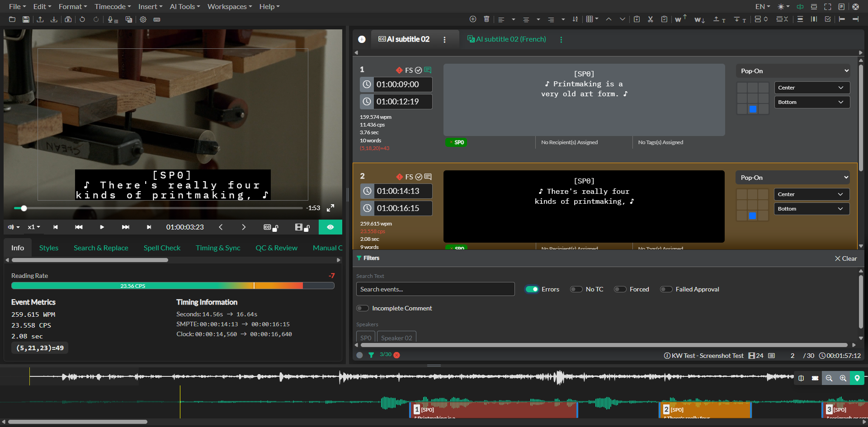Zoom in on the audio waveform timeline
This screenshot has width=868, height=427.
click(843, 378)
